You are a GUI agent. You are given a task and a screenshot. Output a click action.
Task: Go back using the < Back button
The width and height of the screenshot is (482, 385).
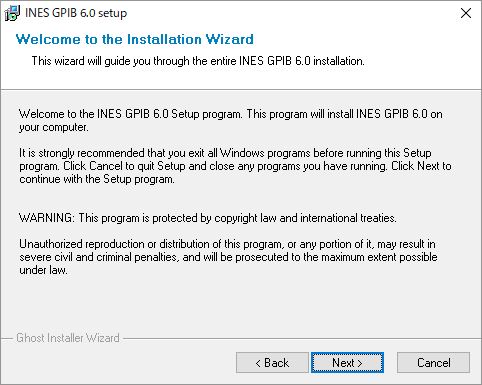272,363
